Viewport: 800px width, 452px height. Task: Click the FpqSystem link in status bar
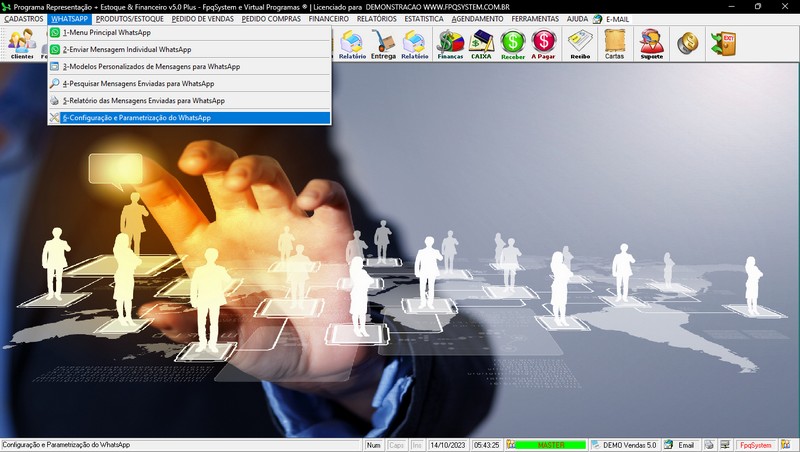pos(755,445)
